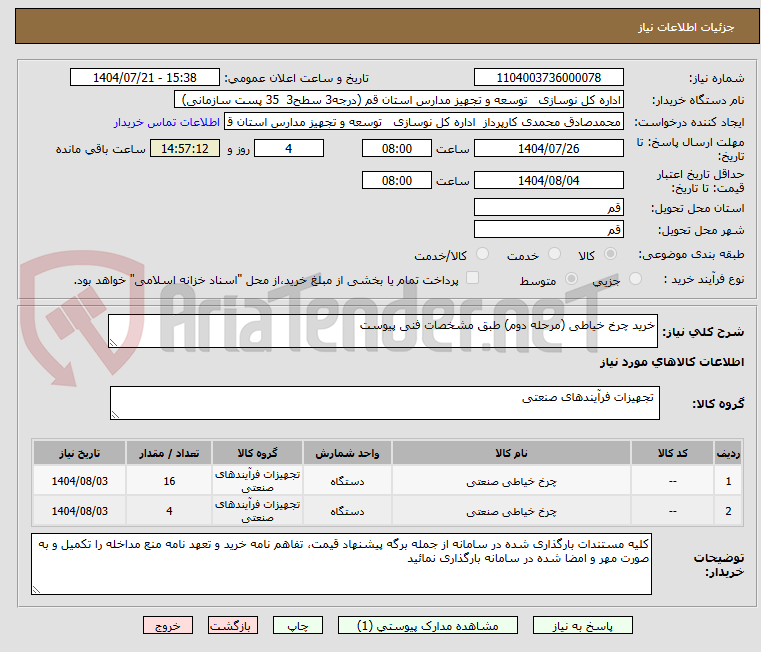The width and height of the screenshot is (761, 652).
Task: Select the جزیی purchase type radio
Action: tap(635, 279)
